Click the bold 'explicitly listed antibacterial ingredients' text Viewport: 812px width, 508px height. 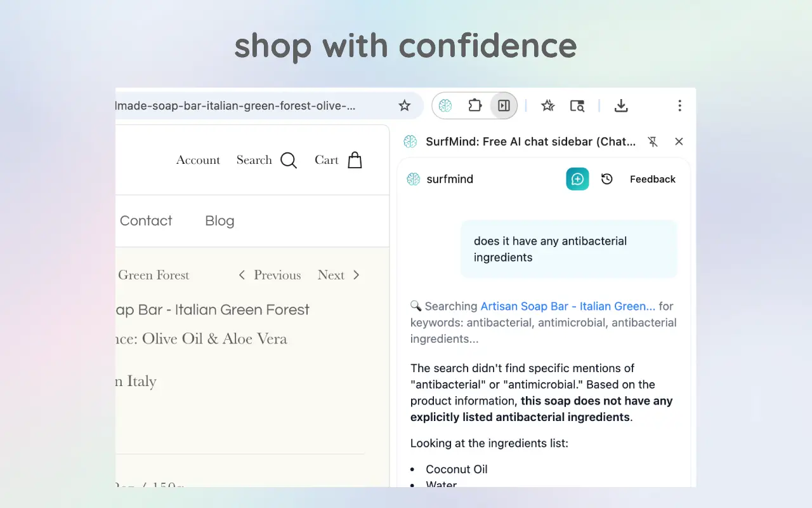(x=520, y=417)
